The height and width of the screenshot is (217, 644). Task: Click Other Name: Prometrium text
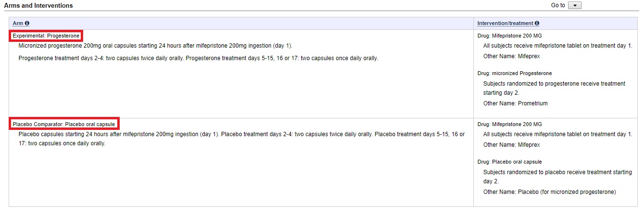[515, 103]
